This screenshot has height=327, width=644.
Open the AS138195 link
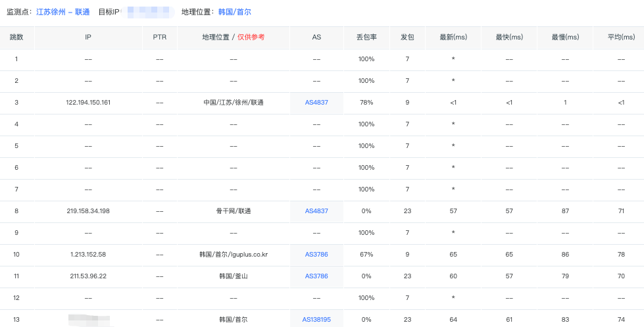316,320
